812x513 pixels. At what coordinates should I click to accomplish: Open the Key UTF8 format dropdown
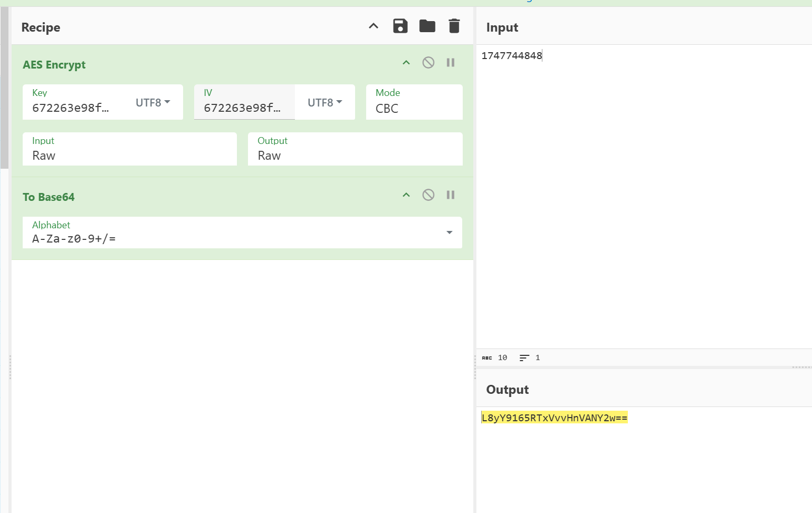click(x=153, y=103)
